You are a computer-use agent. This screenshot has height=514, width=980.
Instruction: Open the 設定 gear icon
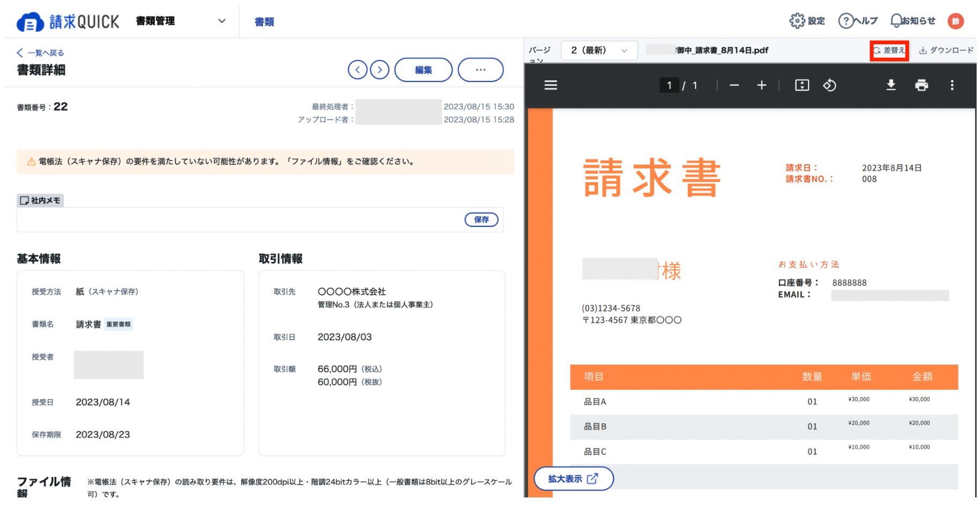point(797,21)
